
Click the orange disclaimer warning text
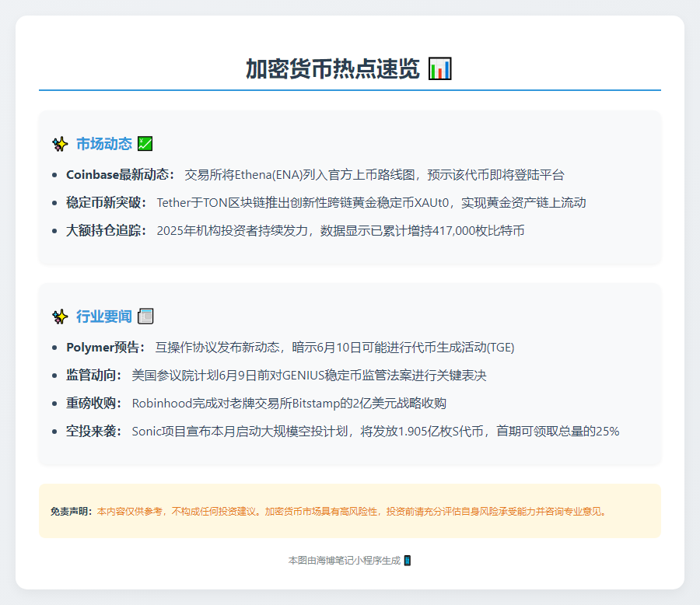(x=352, y=512)
